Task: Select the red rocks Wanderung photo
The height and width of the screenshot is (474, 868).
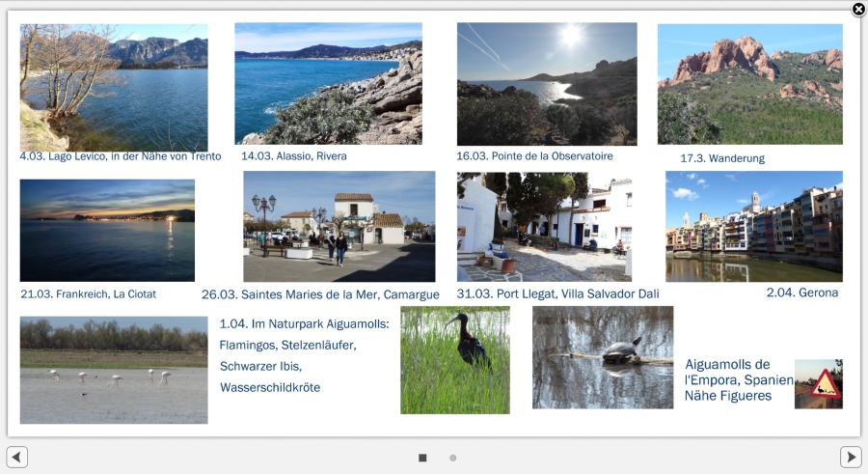Action: (x=749, y=84)
